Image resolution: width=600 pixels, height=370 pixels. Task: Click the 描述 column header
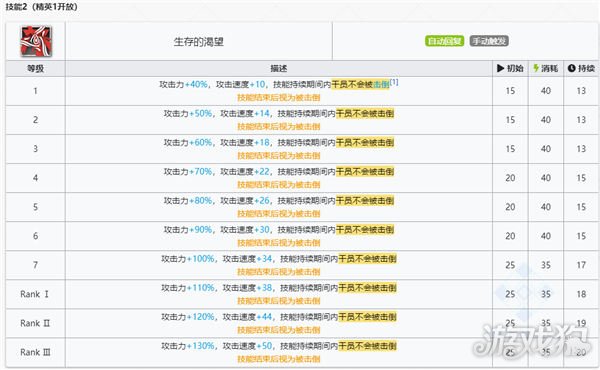coord(279,68)
